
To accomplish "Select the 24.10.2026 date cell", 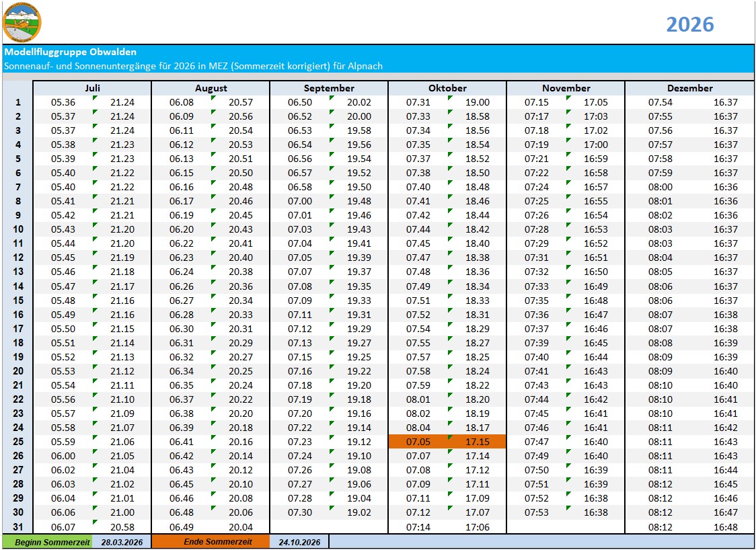I will 299,542.
